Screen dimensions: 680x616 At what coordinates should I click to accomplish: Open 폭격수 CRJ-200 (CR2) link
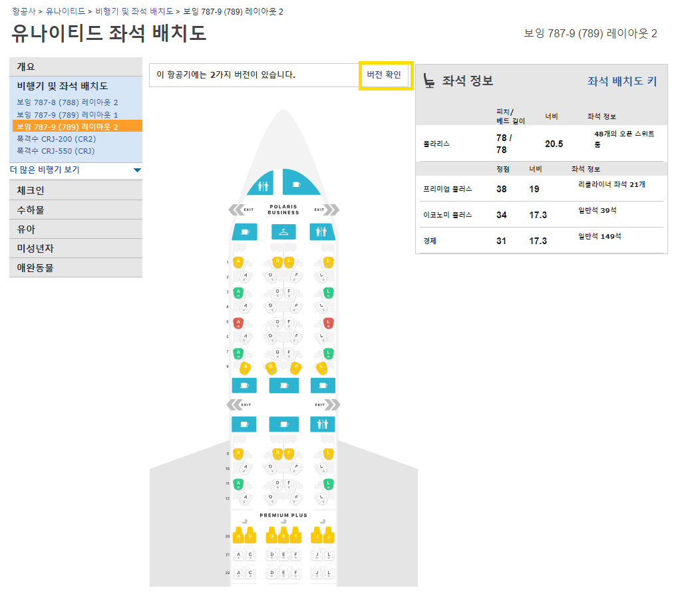(x=57, y=139)
